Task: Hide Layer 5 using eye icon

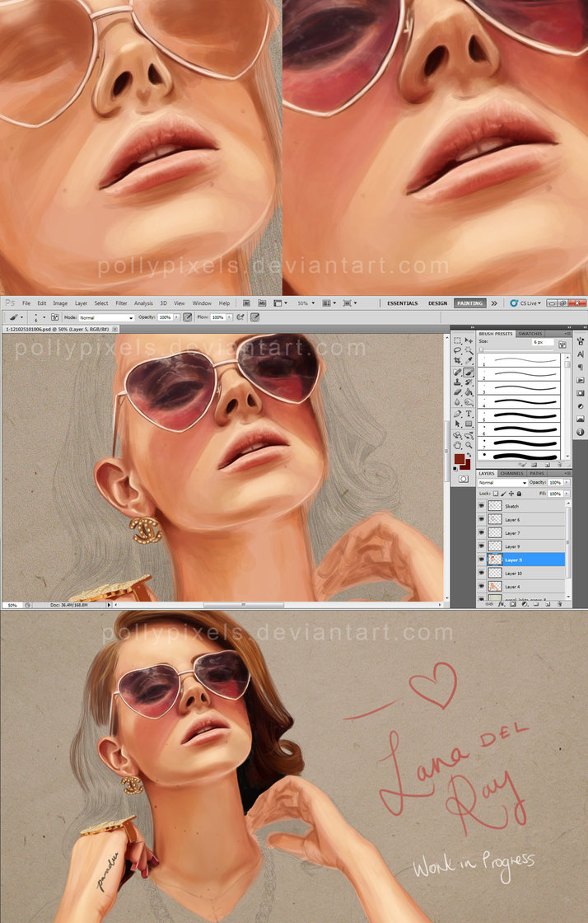Action: coord(482,560)
